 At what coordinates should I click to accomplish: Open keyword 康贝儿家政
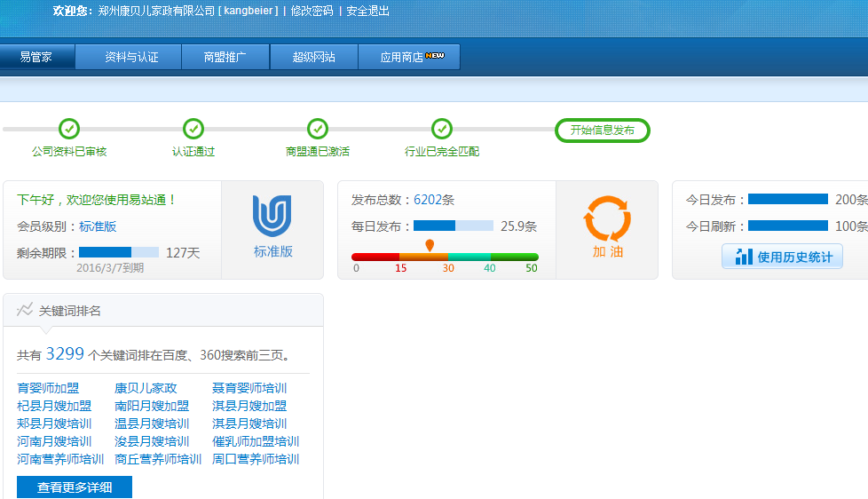pyautogui.click(x=146, y=388)
